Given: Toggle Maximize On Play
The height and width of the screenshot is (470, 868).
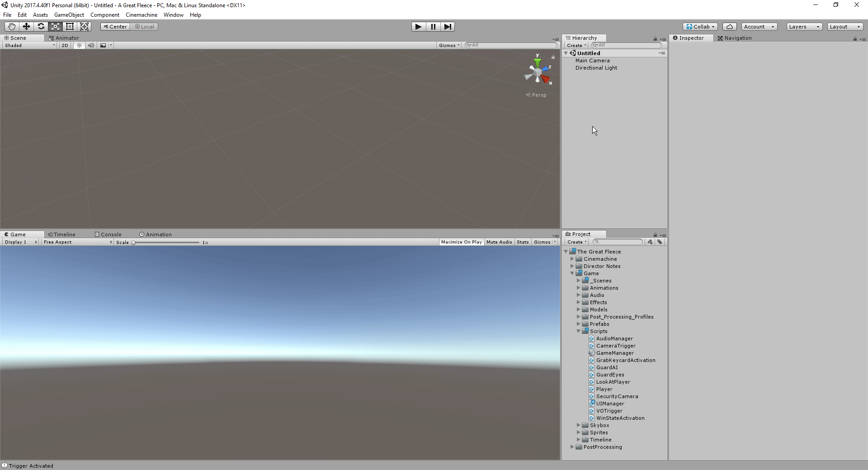Looking at the screenshot, I should 461,242.
